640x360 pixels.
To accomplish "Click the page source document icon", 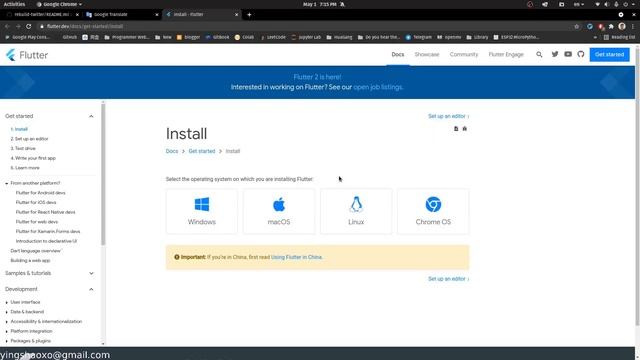I will pyautogui.click(x=456, y=129).
